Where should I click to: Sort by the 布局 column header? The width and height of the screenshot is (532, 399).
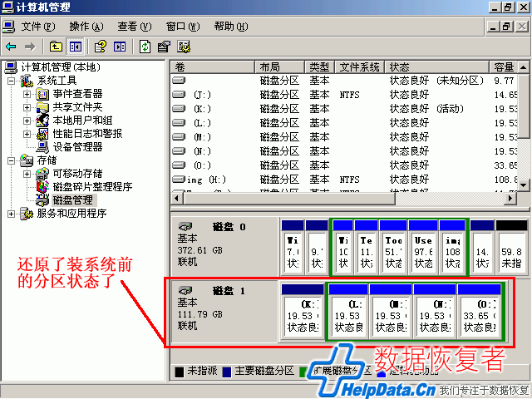pos(279,66)
